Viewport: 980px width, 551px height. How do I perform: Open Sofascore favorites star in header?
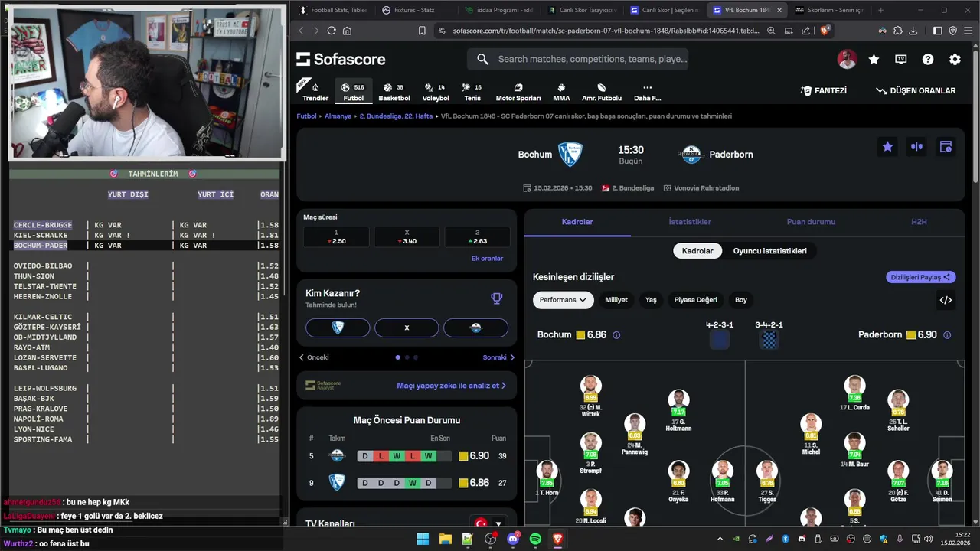(x=874, y=59)
